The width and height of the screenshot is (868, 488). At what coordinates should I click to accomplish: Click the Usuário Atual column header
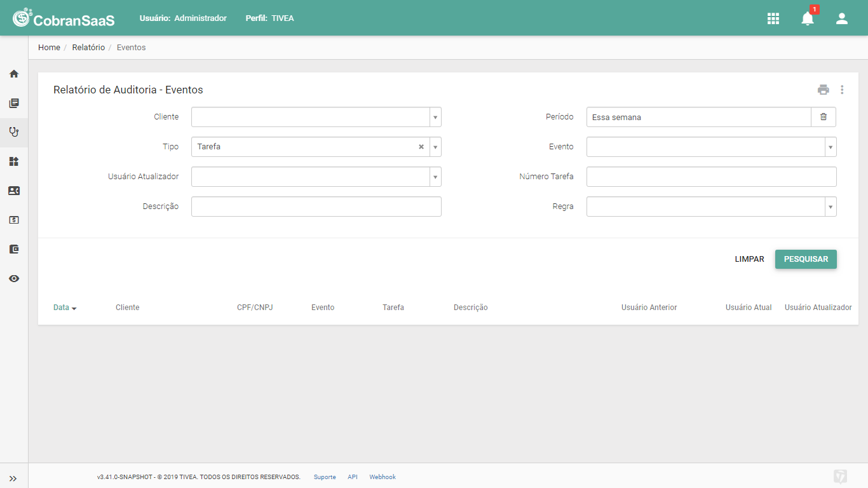pos(749,308)
